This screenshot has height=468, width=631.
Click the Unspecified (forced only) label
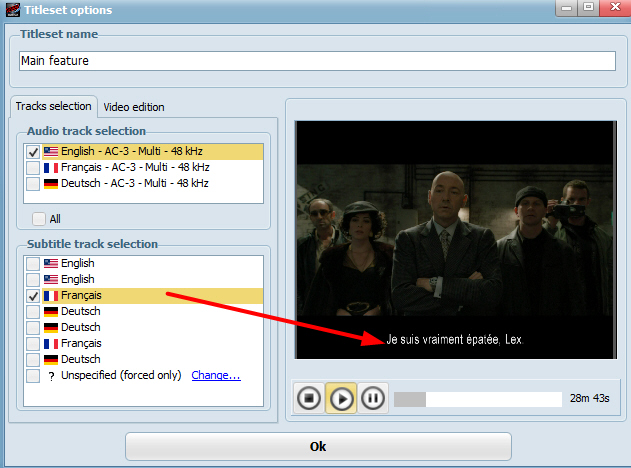tap(121, 375)
